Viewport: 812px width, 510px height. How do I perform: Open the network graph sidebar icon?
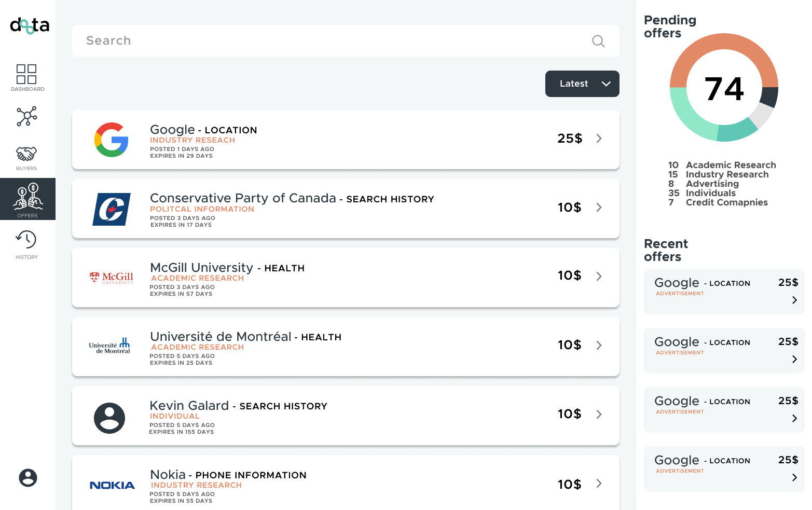tap(26, 116)
